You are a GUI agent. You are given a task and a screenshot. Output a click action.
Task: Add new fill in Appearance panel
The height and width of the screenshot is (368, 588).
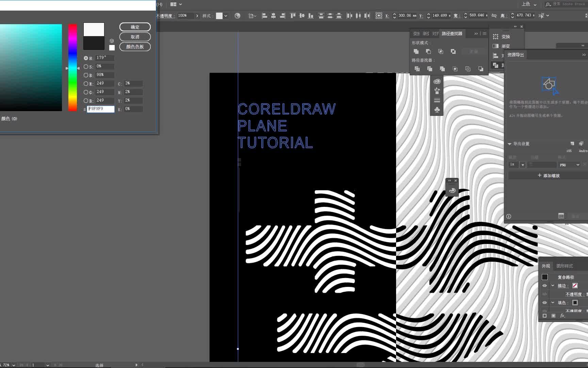553,316
